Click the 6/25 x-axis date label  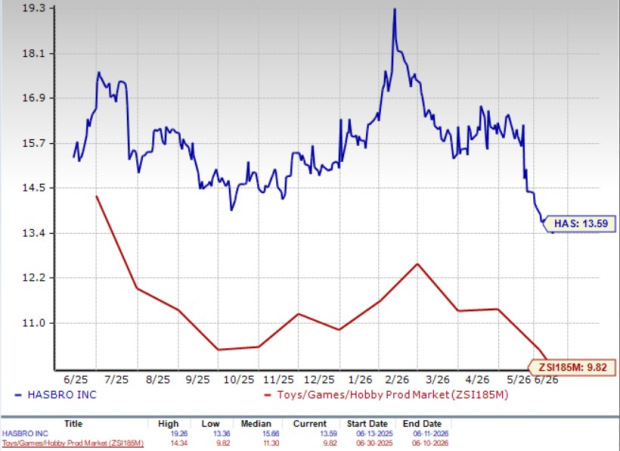click(76, 380)
